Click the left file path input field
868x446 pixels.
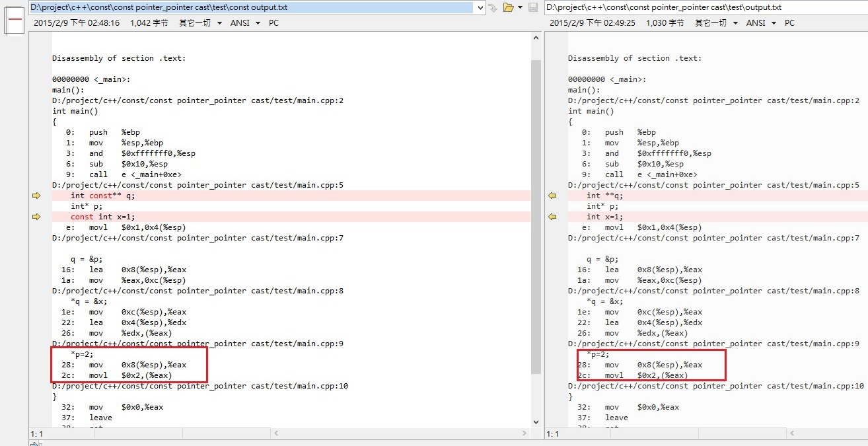tap(251, 7)
